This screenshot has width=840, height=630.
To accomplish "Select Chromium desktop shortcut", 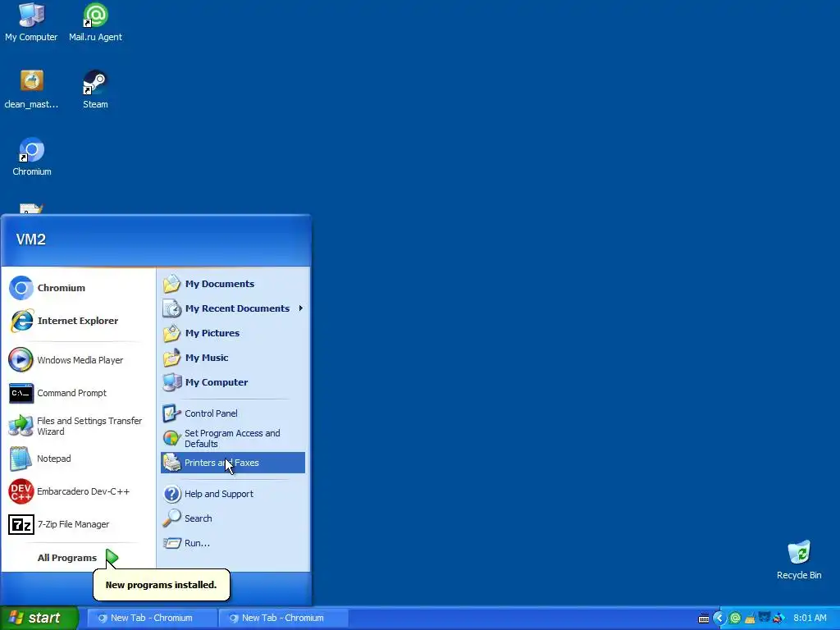I will pos(32,157).
